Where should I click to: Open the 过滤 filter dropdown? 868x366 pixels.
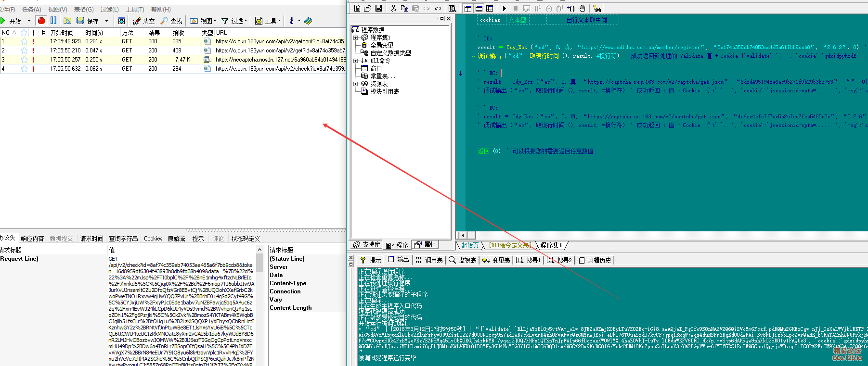coord(234,21)
